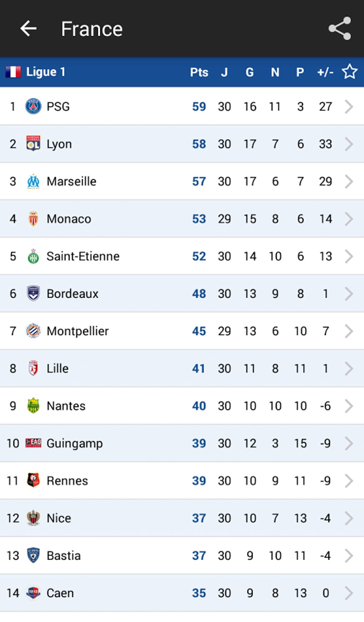The width and height of the screenshot is (364, 622).
Task: Click the Marseille club logo
Action: [33, 181]
